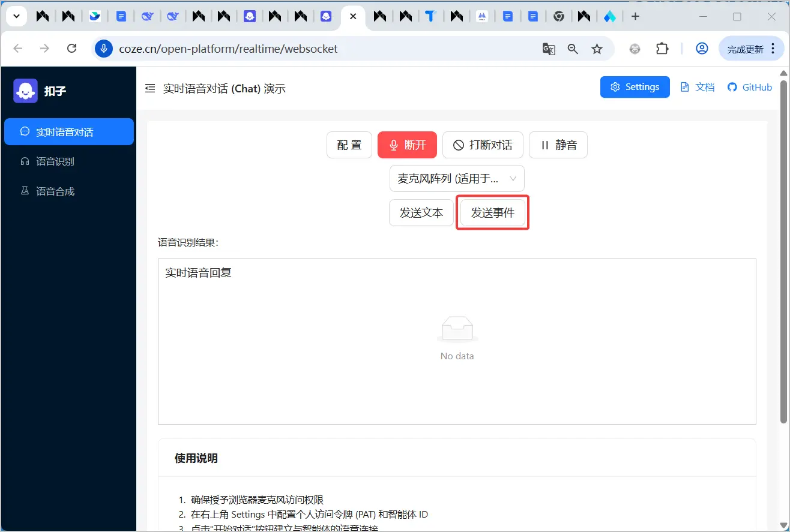
Task: Toggle the 静音 mute button
Action: [558, 145]
